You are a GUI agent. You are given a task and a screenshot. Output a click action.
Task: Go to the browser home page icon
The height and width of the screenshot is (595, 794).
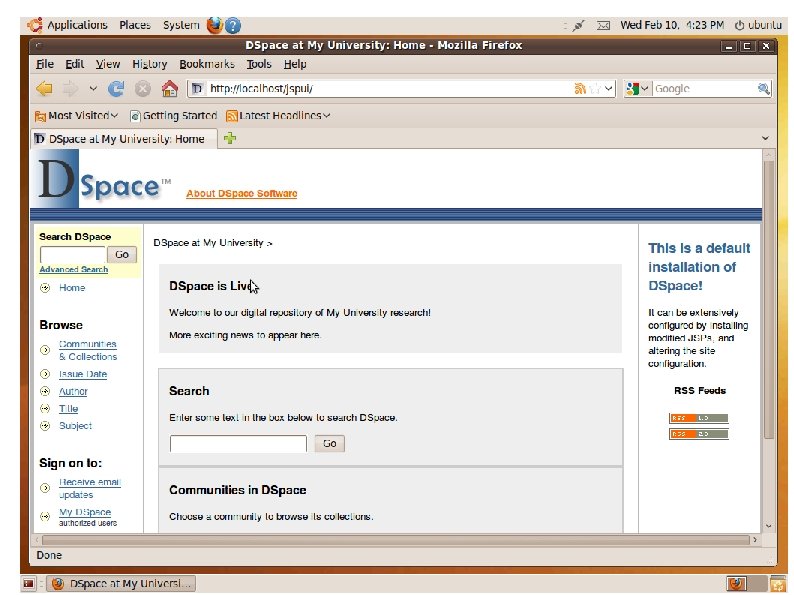point(170,89)
